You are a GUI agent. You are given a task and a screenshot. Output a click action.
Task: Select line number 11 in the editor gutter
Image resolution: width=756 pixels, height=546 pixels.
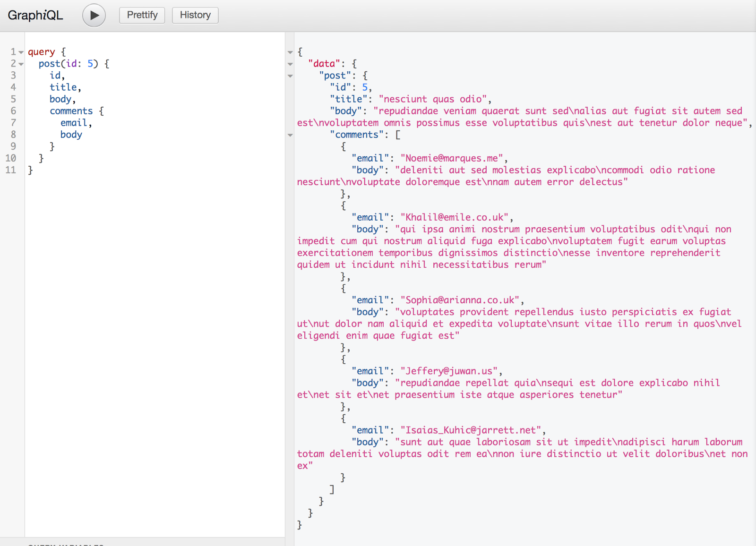11,170
